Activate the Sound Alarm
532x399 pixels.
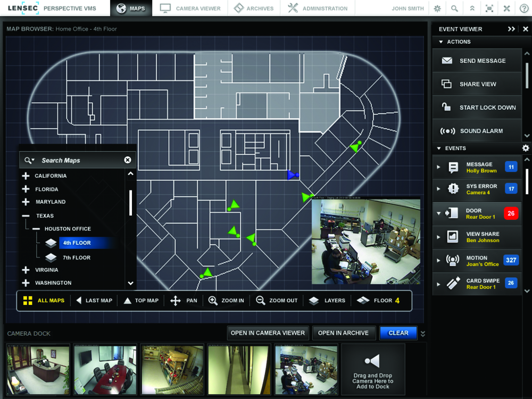pyautogui.click(x=477, y=130)
